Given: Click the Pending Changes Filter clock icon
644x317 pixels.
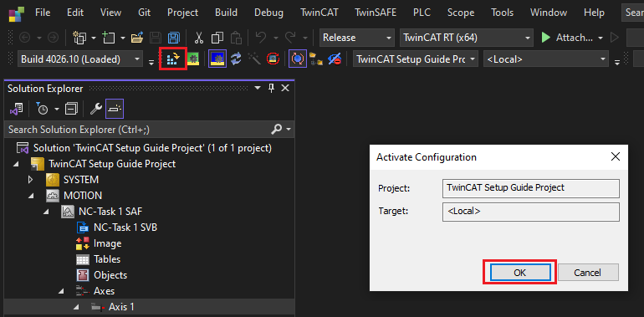Looking at the screenshot, I should point(42,109).
